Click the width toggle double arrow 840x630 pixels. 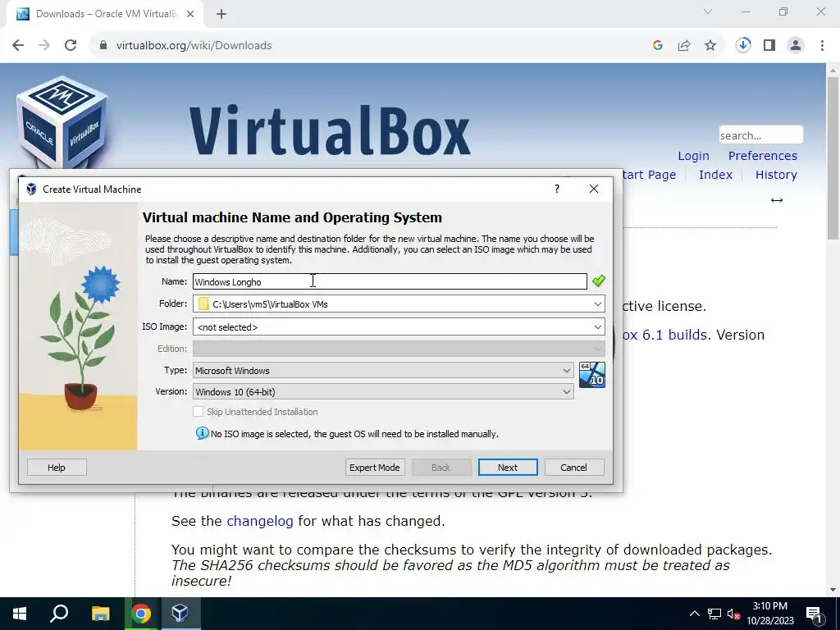coord(776,200)
